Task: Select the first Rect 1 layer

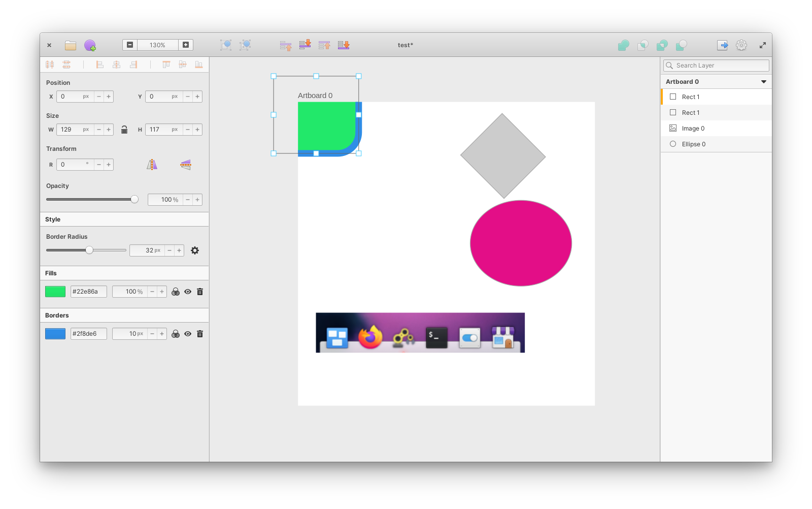Action: pyautogui.click(x=716, y=97)
